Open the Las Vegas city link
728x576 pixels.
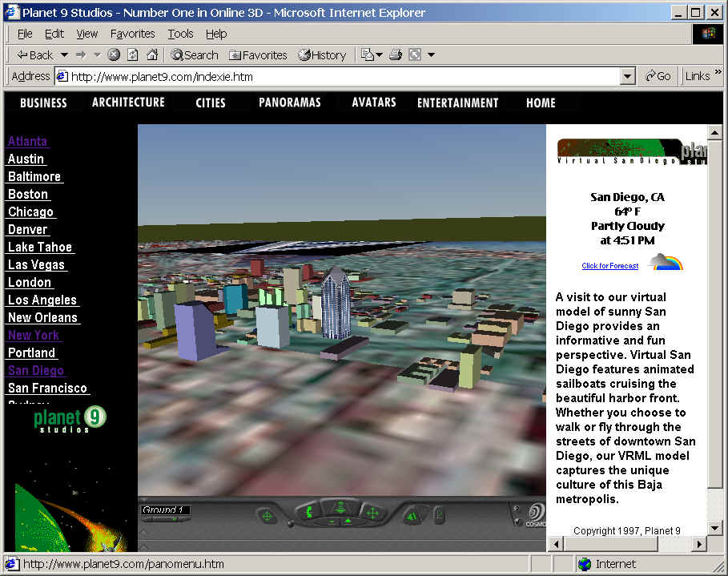point(36,265)
